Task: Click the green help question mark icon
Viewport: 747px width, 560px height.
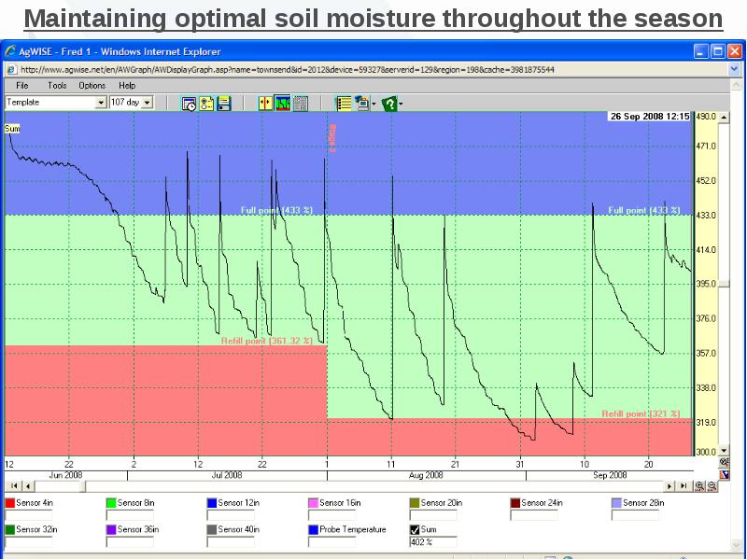Action: [389, 104]
